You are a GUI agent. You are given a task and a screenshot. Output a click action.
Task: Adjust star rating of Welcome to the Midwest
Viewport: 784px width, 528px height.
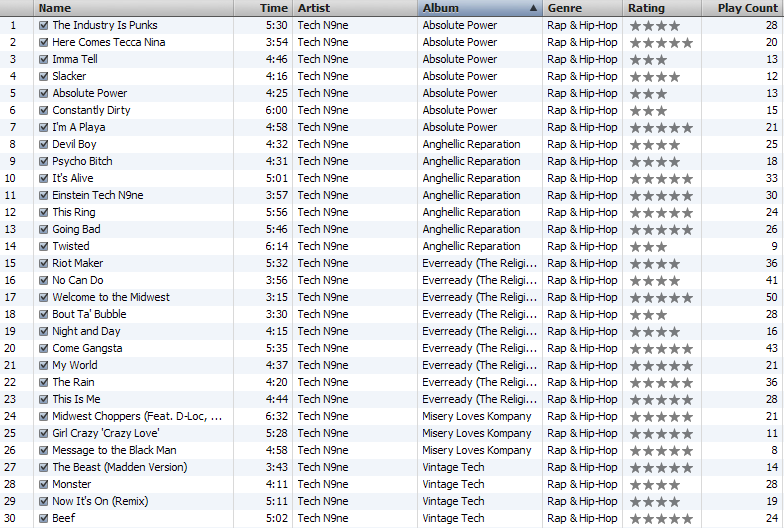click(x=661, y=297)
